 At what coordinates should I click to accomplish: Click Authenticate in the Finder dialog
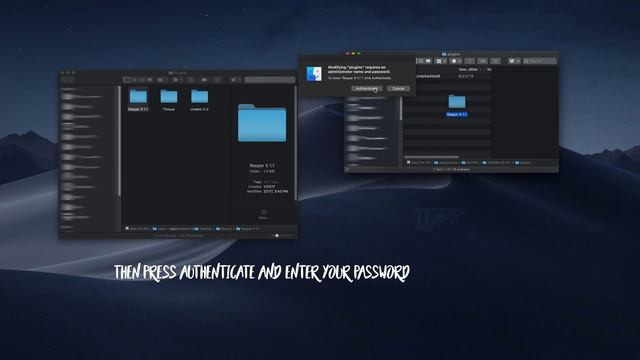[367, 89]
